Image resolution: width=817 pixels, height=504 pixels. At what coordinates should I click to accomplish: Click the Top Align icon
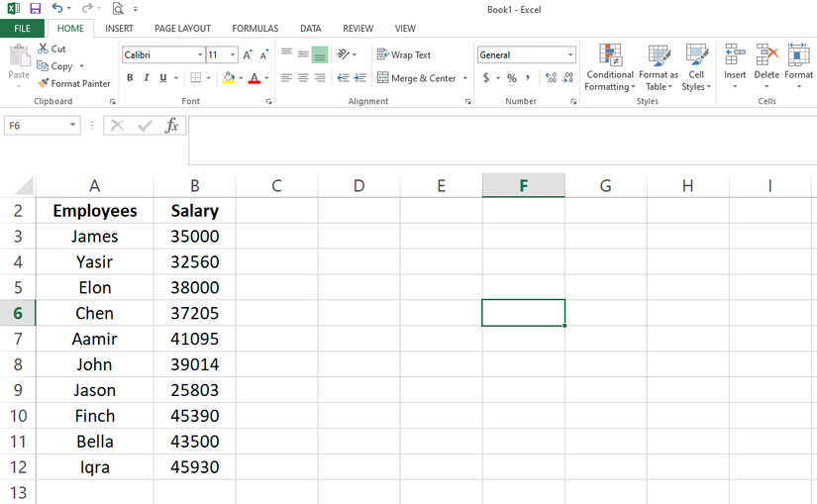286,53
